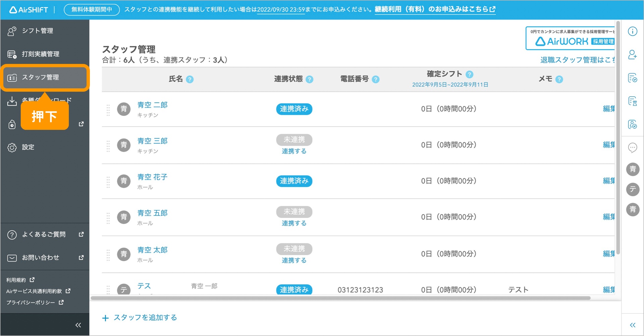This screenshot has width=644, height=336.
Task: Click the horizontal scrollbar under staff table
Action: 340,298
